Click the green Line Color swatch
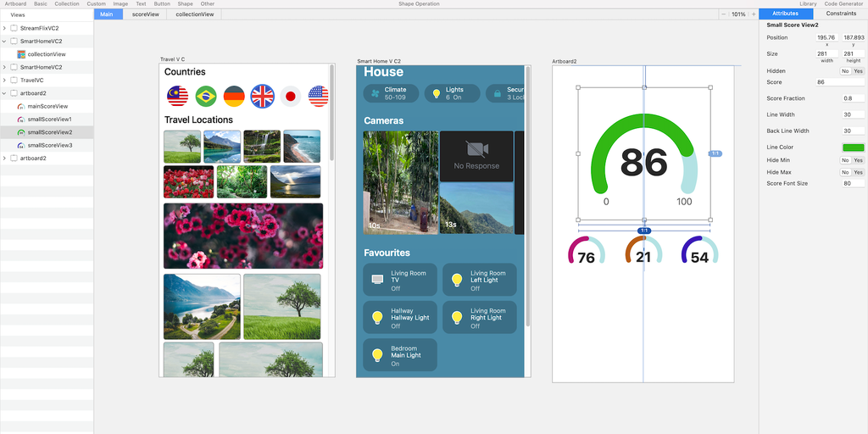Screen dimensions: 868x434 pyautogui.click(x=853, y=147)
